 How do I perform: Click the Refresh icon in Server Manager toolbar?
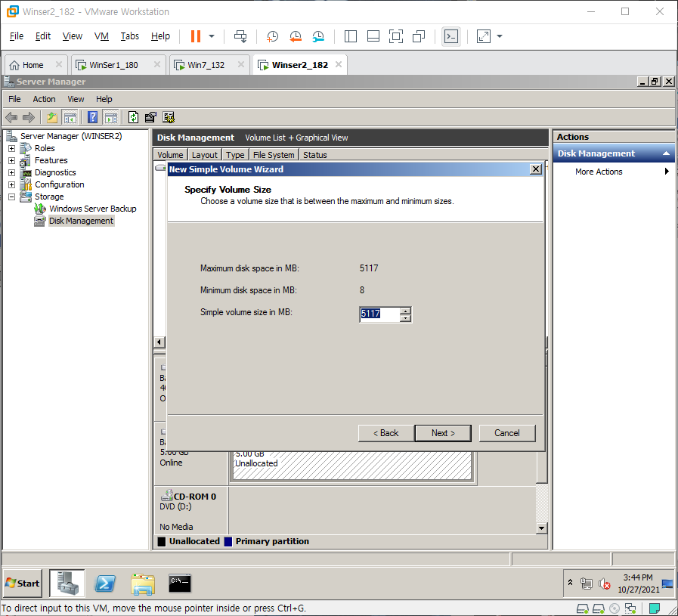pyautogui.click(x=133, y=117)
